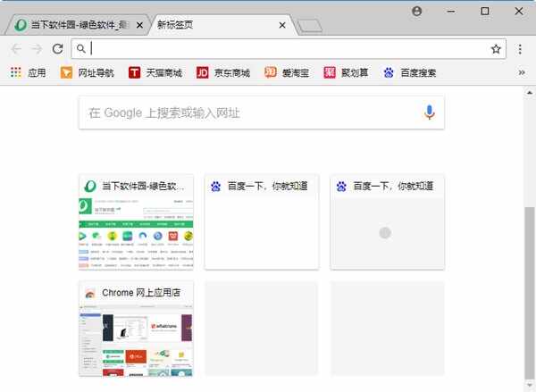Open the 应用 apps shortcut
The width and height of the screenshot is (536, 392).
pos(28,72)
